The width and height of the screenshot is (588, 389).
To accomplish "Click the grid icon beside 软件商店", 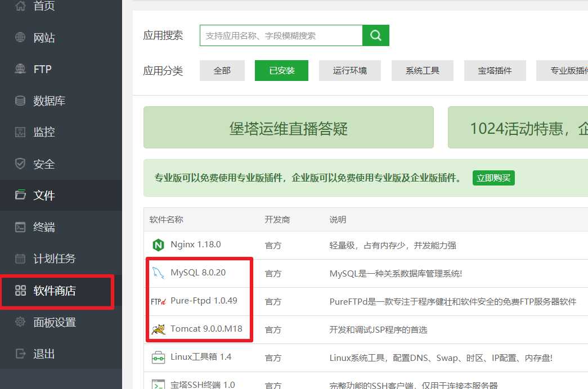I will pyautogui.click(x=20, y=291).
